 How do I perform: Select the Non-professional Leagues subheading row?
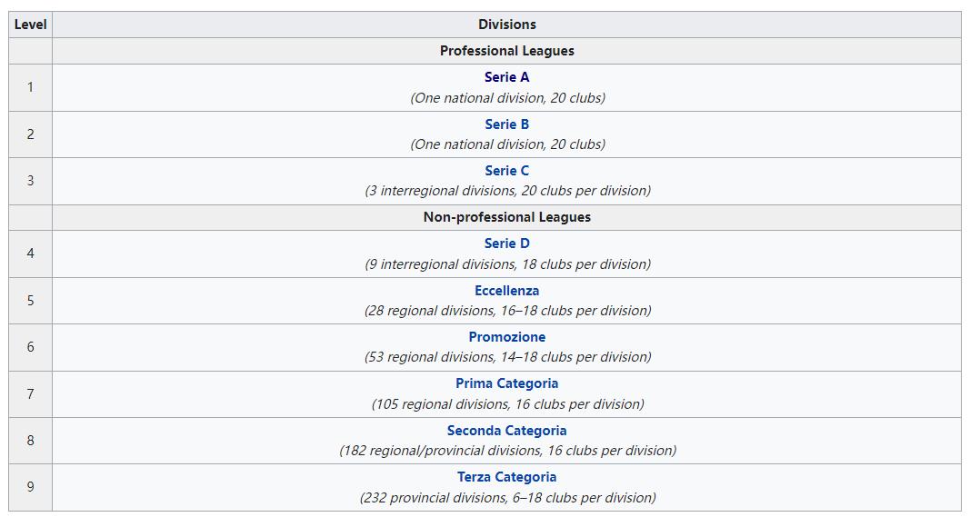click(x=506, y=217)
